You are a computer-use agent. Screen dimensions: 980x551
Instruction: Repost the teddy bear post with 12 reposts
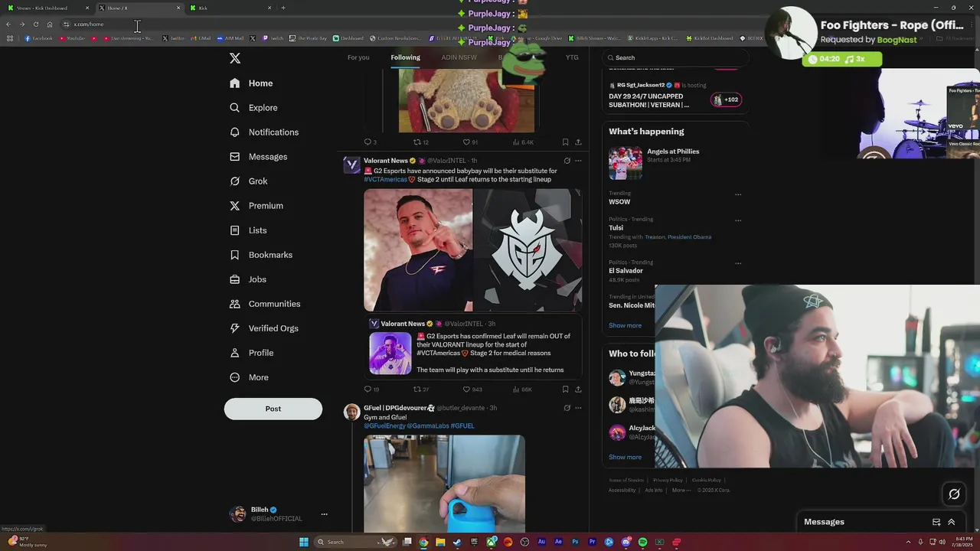(417, 142)
